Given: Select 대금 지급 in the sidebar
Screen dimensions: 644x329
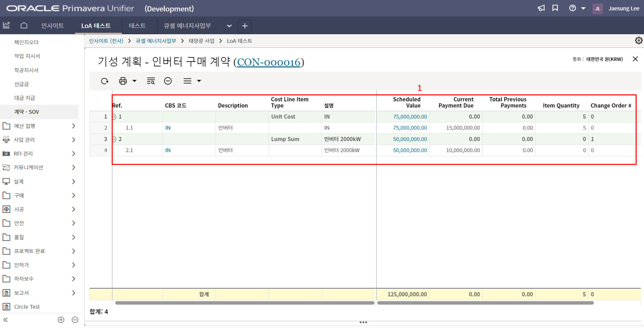Looking at the screenshot, I should pyautogui.click(x=24, y=98).
